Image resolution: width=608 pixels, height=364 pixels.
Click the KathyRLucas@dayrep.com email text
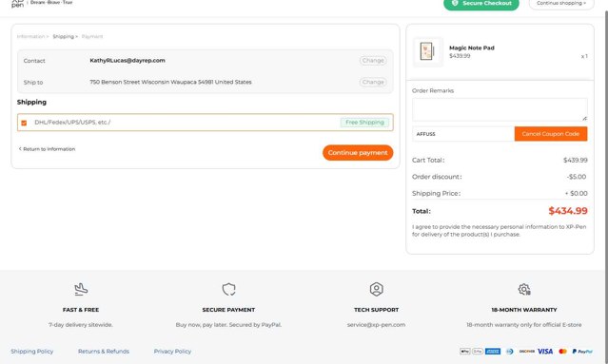(127, 61)
